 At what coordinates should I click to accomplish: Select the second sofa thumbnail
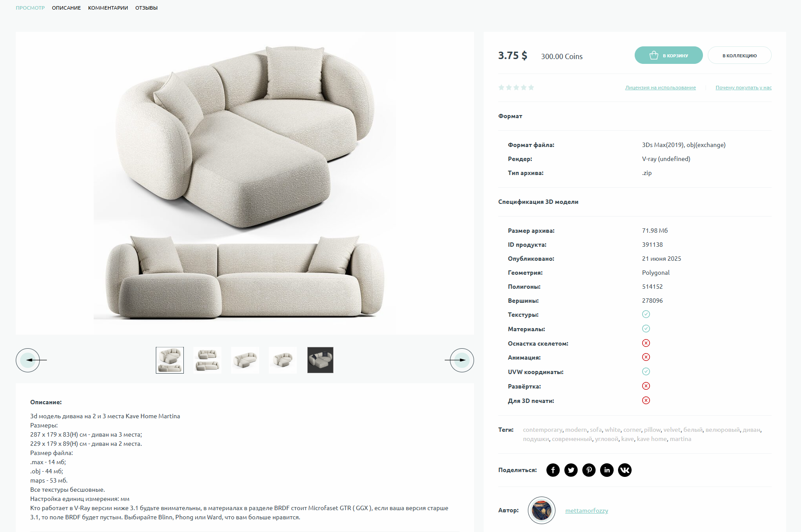[x=207, y=360]
